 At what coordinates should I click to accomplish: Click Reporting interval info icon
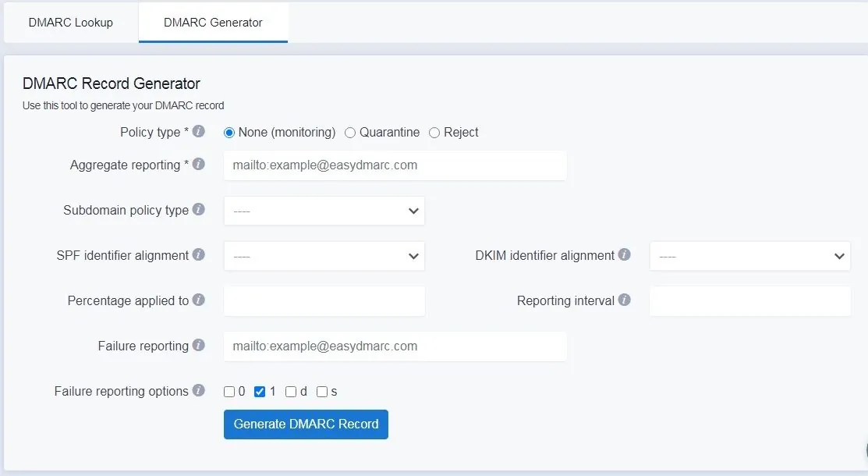pyautogui.click(x=625, y=300)
